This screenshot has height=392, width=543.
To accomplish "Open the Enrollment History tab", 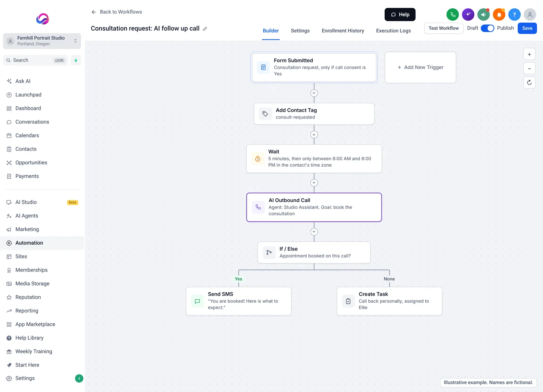I will click(343, 31).
